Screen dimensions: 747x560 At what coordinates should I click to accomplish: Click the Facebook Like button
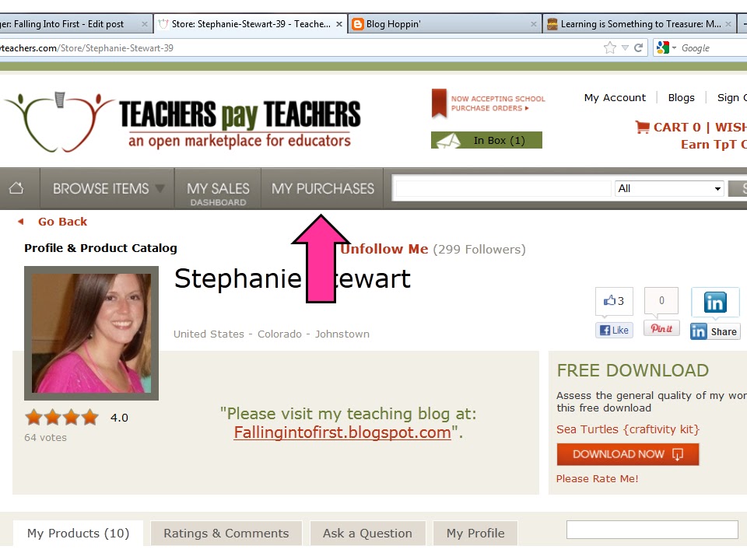(614, 330)
